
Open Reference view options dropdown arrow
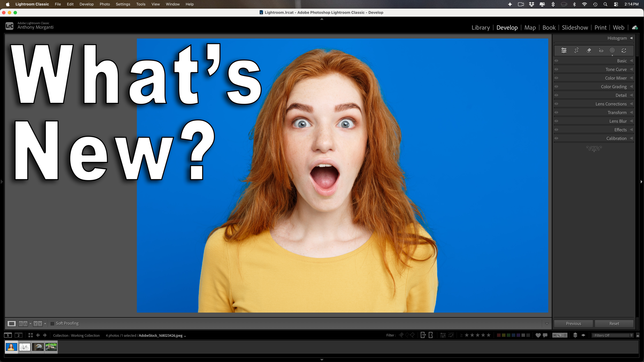(x=30, y=324)
